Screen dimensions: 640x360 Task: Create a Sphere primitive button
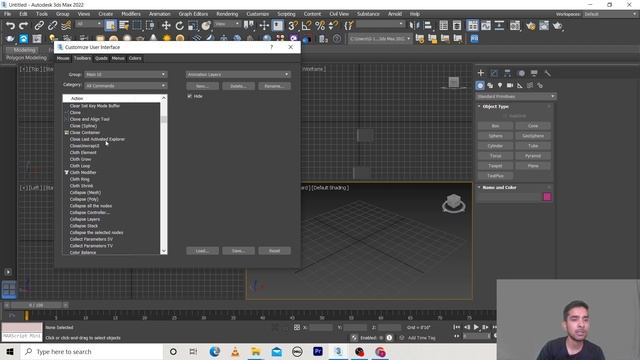coord(496,136)
